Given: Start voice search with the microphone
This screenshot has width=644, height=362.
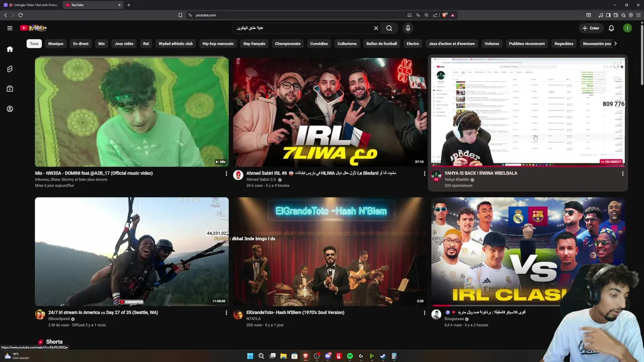Looking at the screenshot, I should pos(408,28).
